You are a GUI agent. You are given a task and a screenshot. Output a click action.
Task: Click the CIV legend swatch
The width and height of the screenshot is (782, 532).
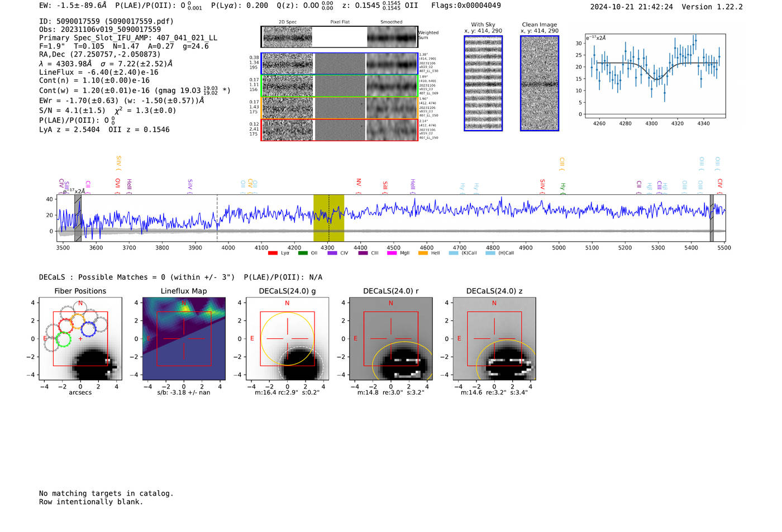tap(332, 253)
